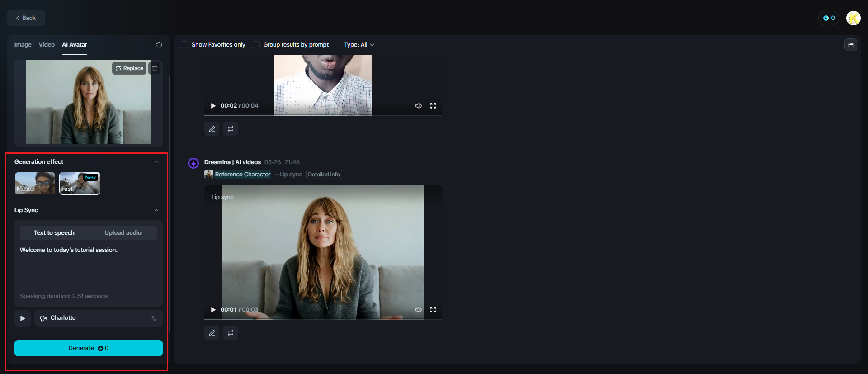Click the Generate button

[x=89, y=348]
